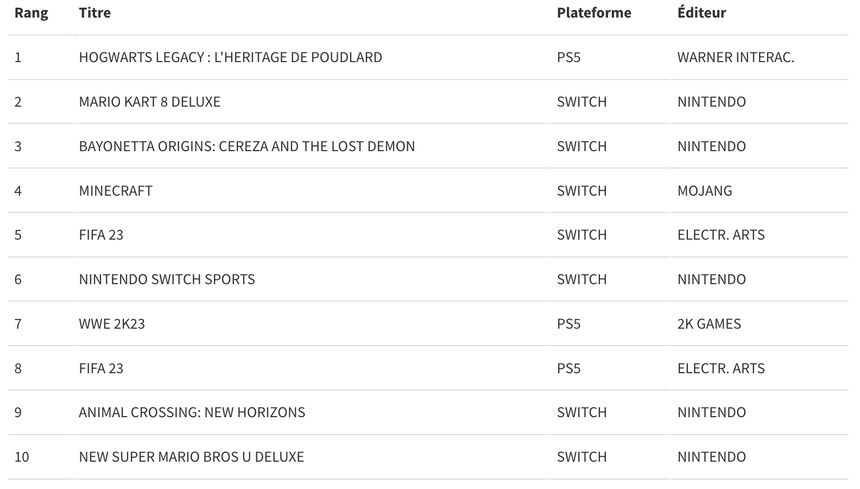Select the Minecraft title cell
This screenshot has width=860, height=489.
(115, 191)
